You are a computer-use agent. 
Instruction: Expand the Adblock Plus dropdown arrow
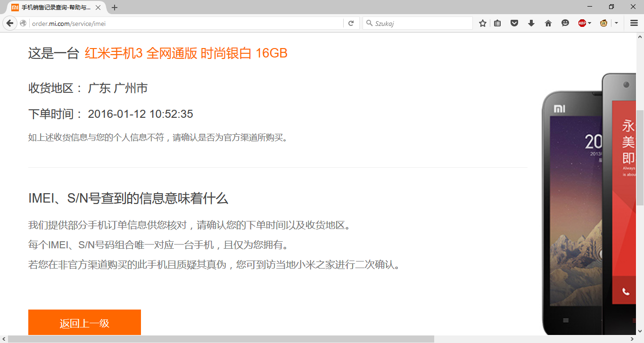coord(590,23)
